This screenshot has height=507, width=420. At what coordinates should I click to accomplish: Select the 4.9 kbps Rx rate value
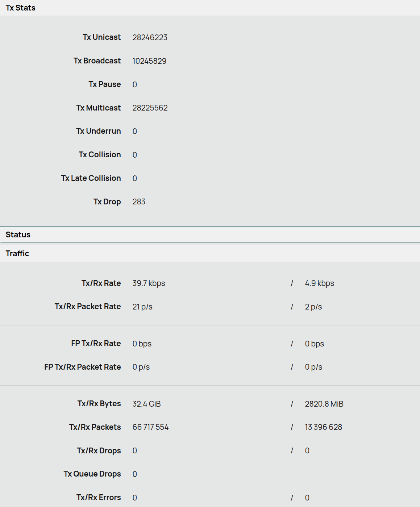click(x=319, y=283)
